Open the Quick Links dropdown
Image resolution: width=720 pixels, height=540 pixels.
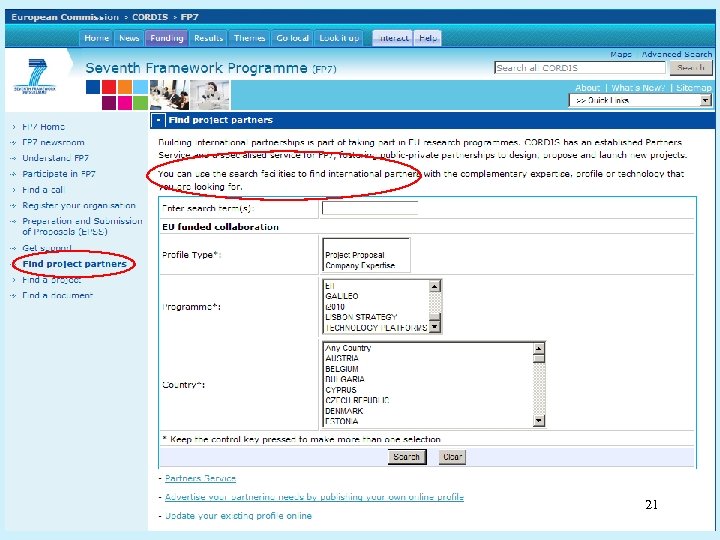coord(640,100)
